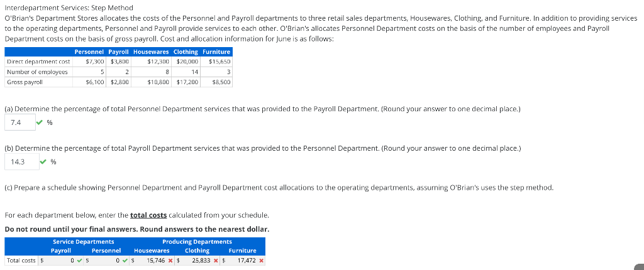Click the green checkmark beside 14.3 answer
The height and width of the screenshot is (270, 644).
43,162
